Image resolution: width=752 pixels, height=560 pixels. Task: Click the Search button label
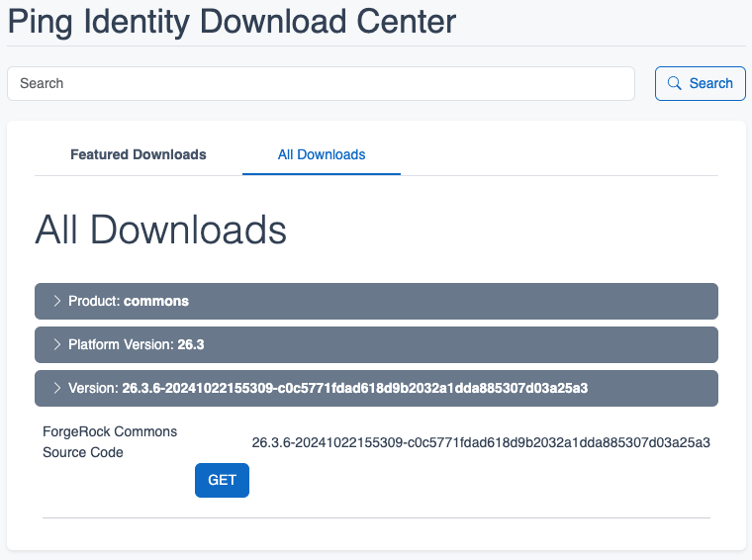coord(710,83)
